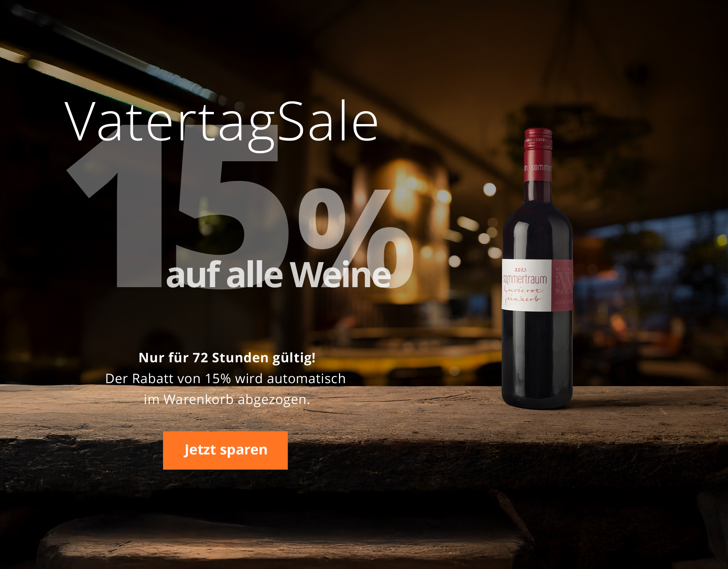Click the im Warenkorb abgezogen text

227,399
